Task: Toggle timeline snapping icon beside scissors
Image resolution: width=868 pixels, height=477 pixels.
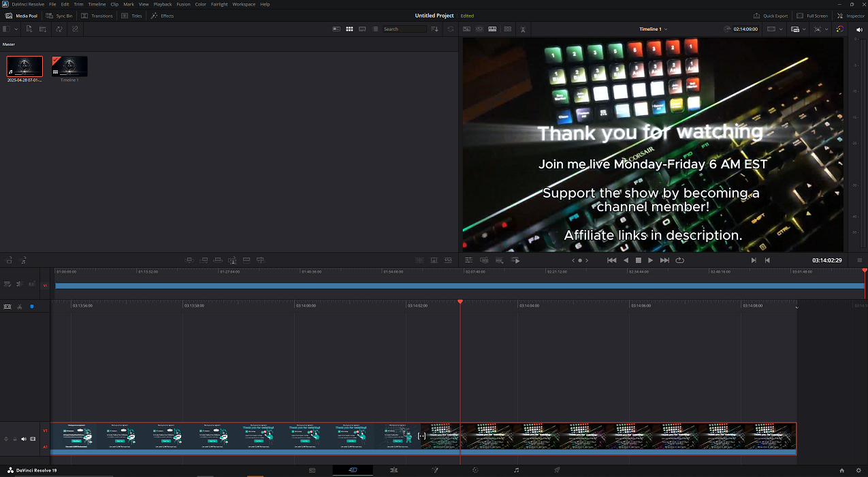Action: click(x=8, y=307)
